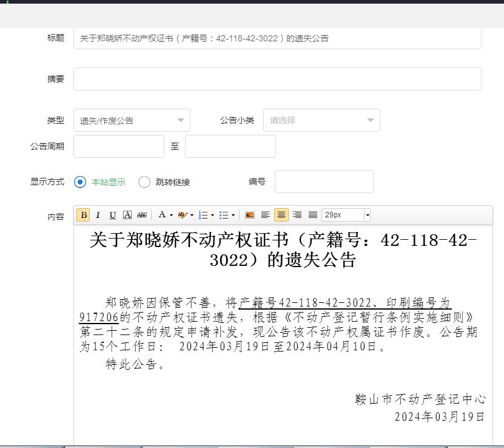Screen dimensions: 504x448
Task: Click the 公告周期 start date field
Action: (x=119, y=146)
